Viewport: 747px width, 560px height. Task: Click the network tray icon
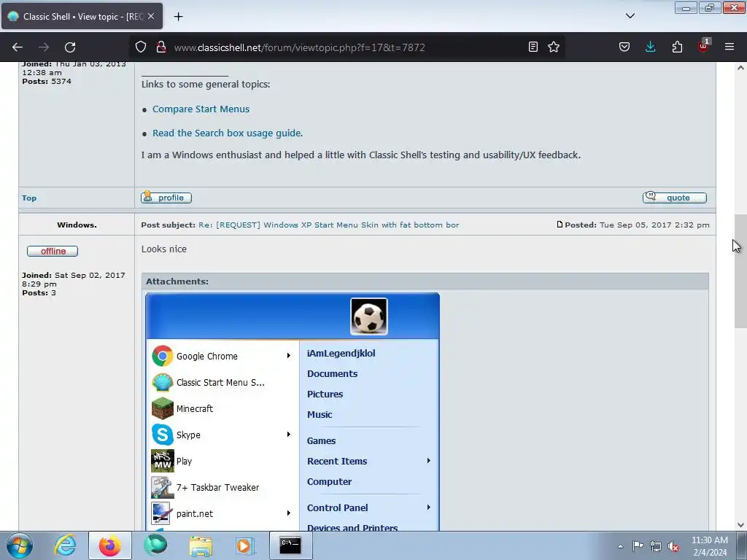click(x=656, y=546)
